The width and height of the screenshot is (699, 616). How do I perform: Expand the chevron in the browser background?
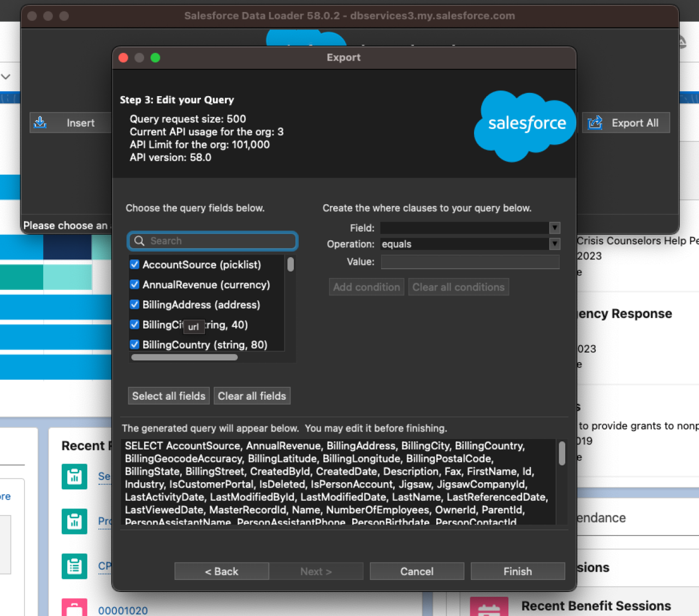click(x=6, y=76)
